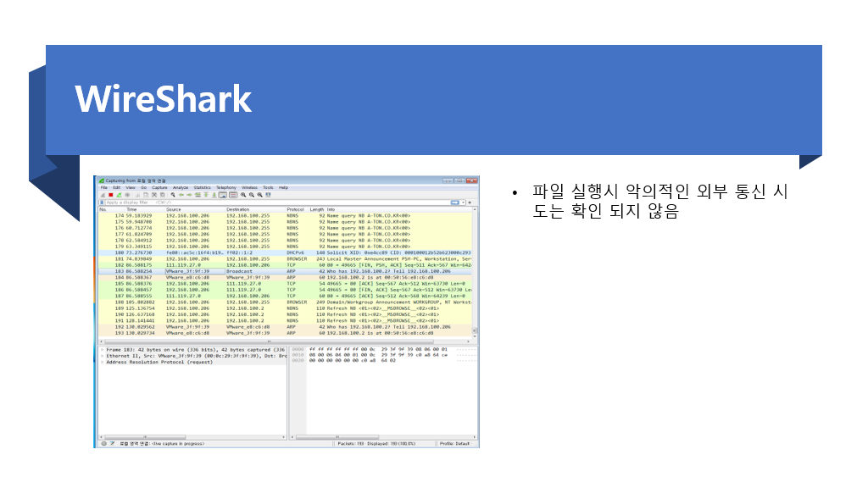This screenshot has height=488, width=868.
Task: Click the packet bytes horizontal scrollbar
Action: [x=383, y=437]
